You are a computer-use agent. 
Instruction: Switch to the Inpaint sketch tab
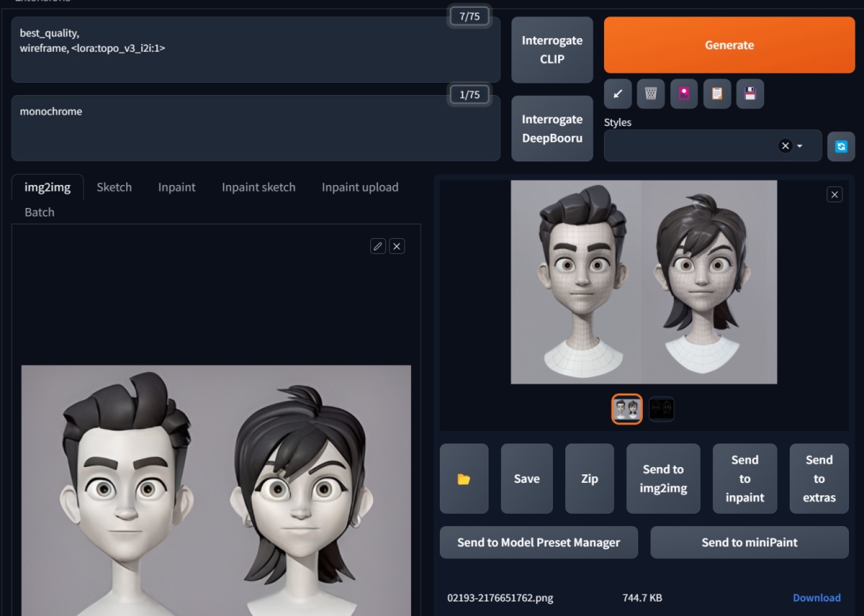click(x=258, y=187)
